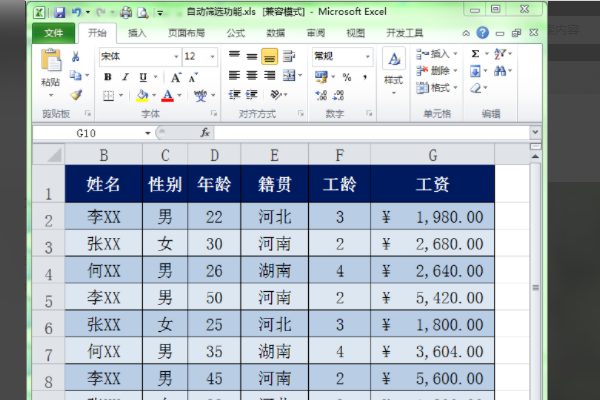The height and width of the screenshot is (400, 600).
Task: Open the Borders dropdown arrow
Action: (121, 95)
